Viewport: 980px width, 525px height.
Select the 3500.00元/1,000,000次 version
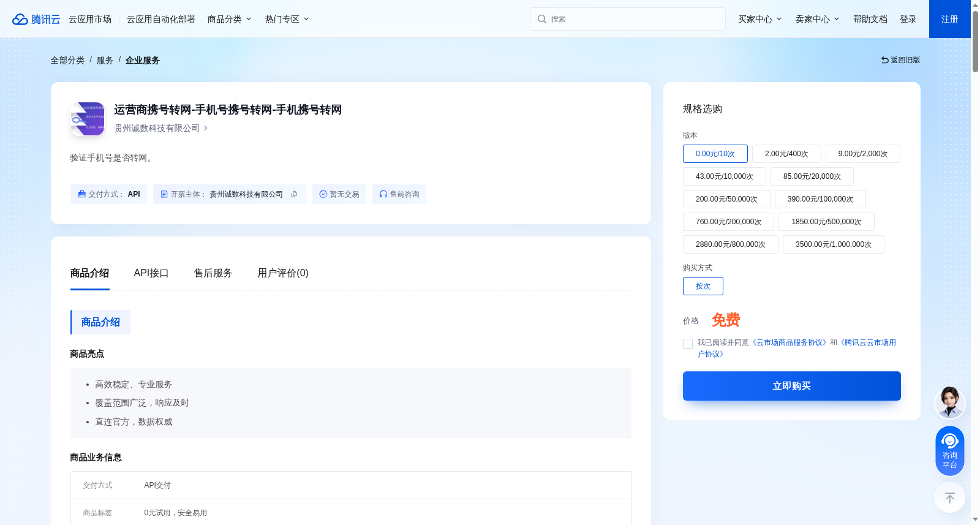834,244
